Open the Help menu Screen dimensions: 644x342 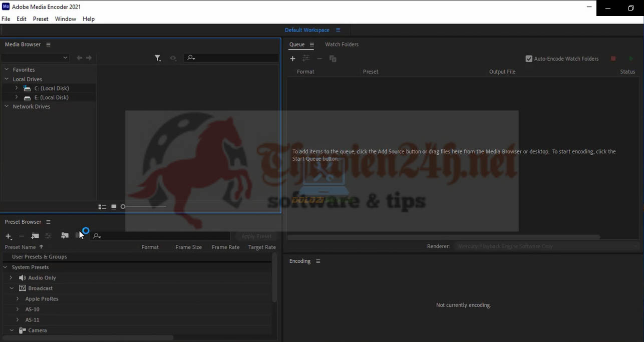click(x=89, y=19)
